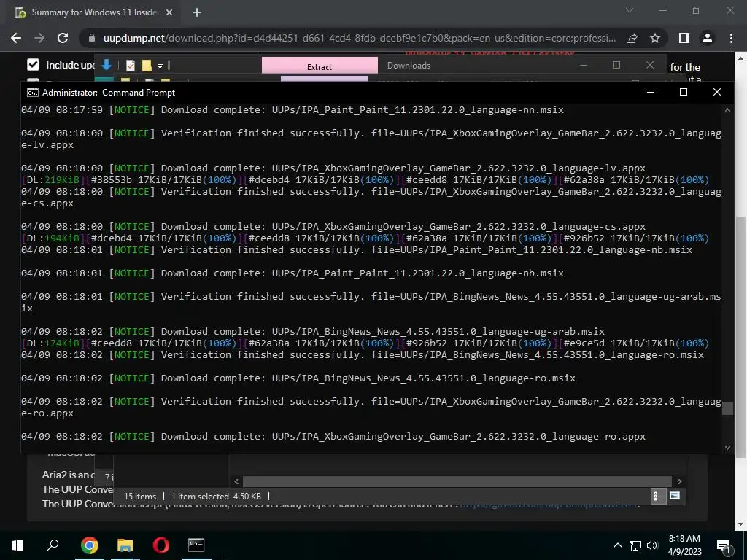Open a new Chrome tab
The width and height of the screenshot is (747, 560).
click(197, 12)
